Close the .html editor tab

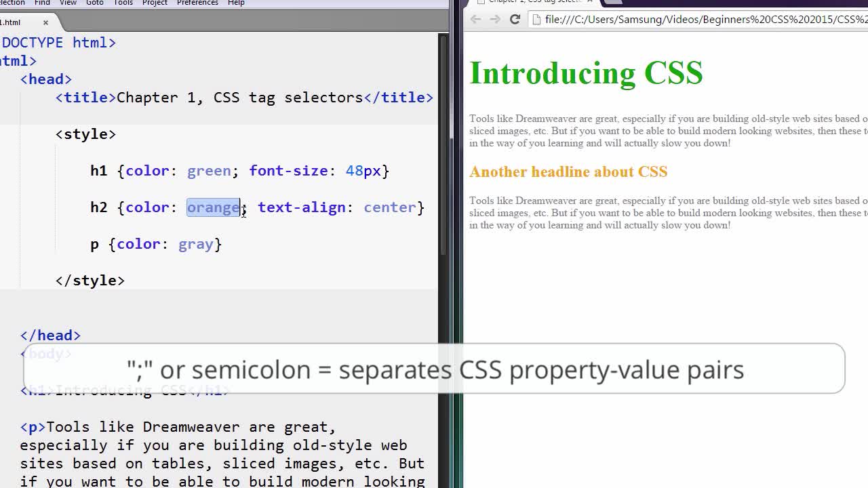[x=45, y=22]
